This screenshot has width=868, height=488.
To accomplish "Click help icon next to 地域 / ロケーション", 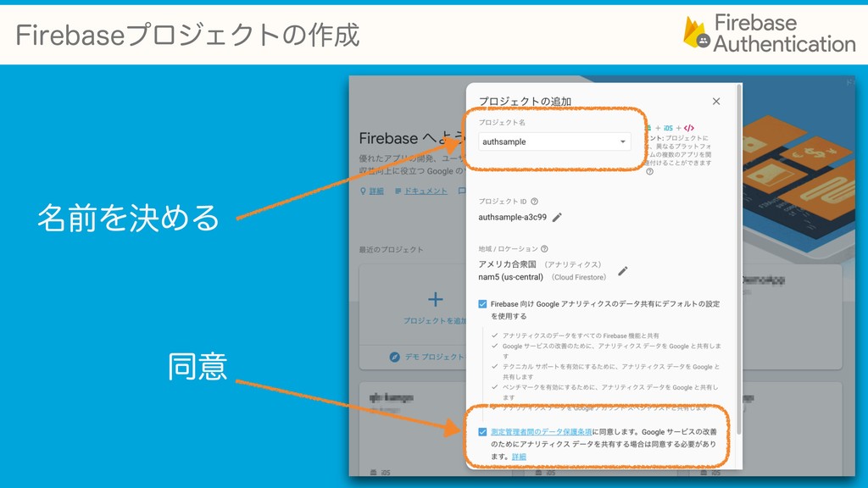I will coord(544,249).
